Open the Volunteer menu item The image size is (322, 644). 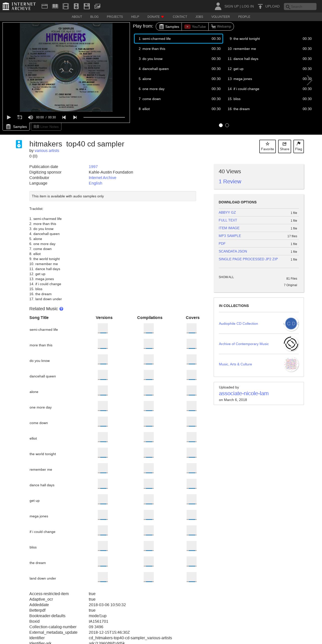click(220, 17)
